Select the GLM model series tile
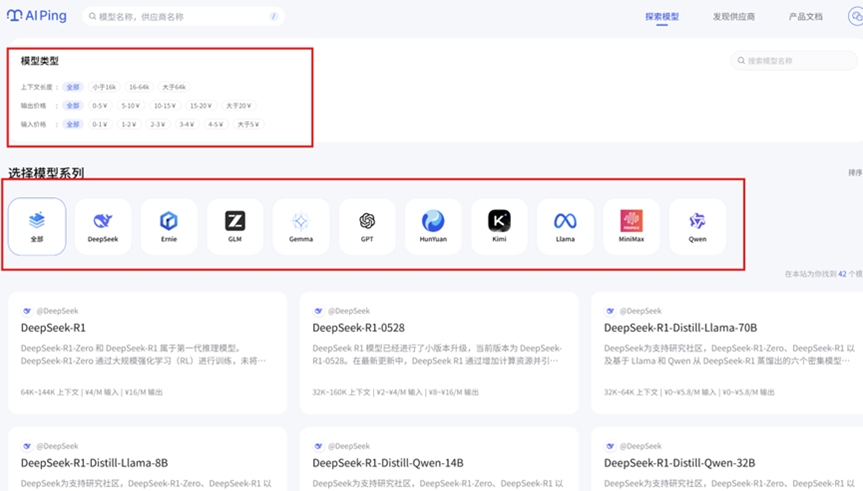 tap(235, 226)
